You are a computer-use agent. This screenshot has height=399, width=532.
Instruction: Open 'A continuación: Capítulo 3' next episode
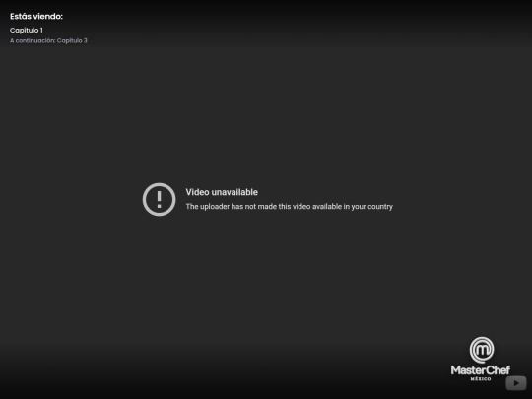[x=48, y=40]
